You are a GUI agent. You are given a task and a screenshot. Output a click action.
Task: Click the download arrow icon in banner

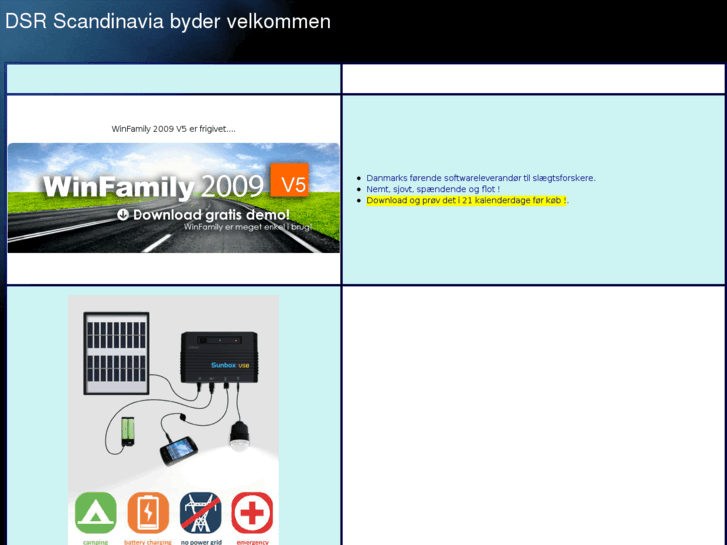(123, 215)
